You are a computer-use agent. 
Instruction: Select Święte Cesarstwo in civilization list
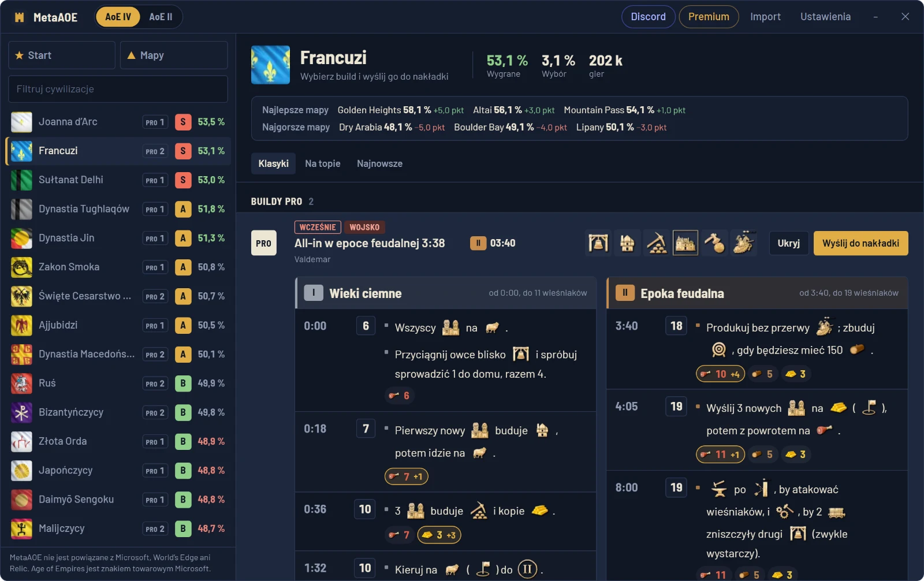(x=118, y=296)
